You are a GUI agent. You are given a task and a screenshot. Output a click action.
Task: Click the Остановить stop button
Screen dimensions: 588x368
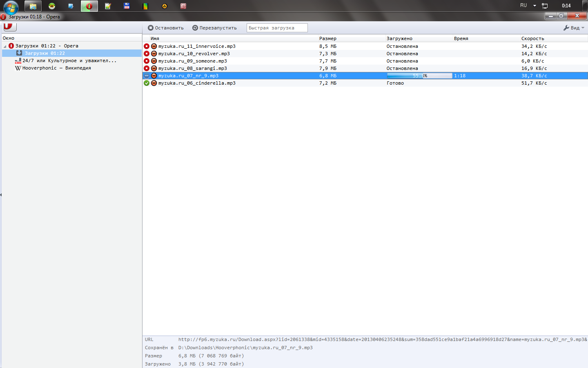click(x=166, y=28)
